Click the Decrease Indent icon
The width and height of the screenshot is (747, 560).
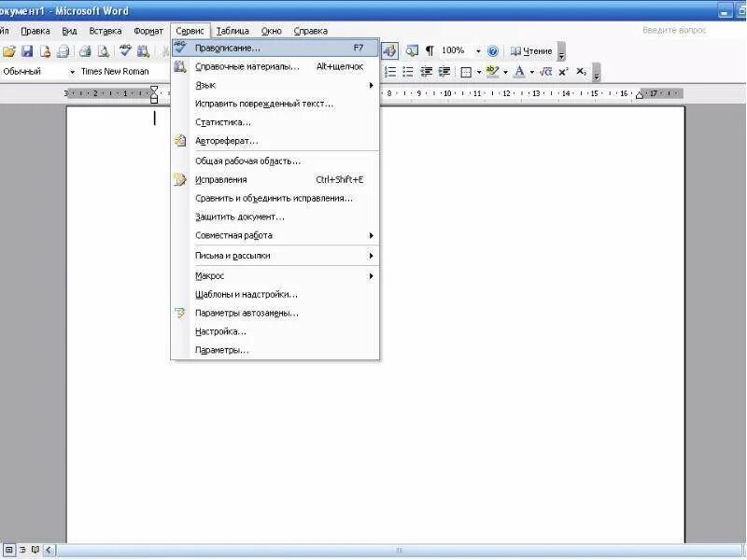click(x=426, y=72)
